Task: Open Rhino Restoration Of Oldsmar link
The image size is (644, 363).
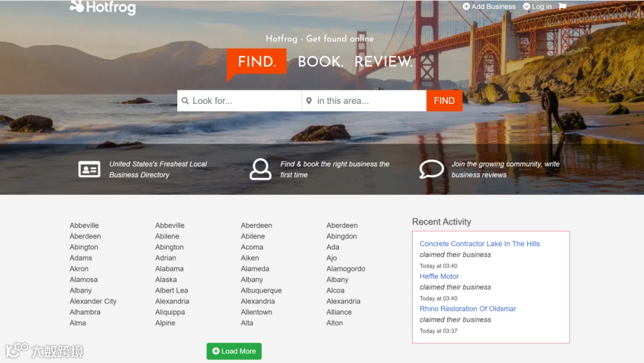Action: pos(468,309)
